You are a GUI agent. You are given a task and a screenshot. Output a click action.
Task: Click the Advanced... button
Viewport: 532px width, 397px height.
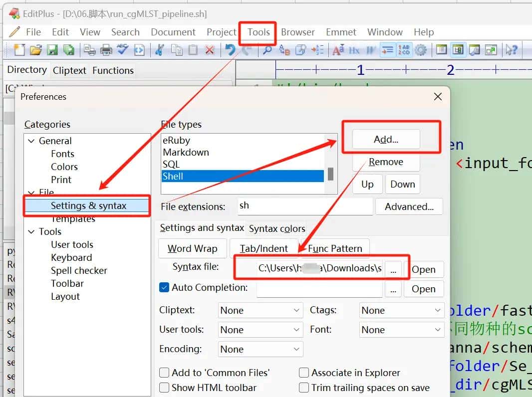pyautogui.click(x=409, y=206)
